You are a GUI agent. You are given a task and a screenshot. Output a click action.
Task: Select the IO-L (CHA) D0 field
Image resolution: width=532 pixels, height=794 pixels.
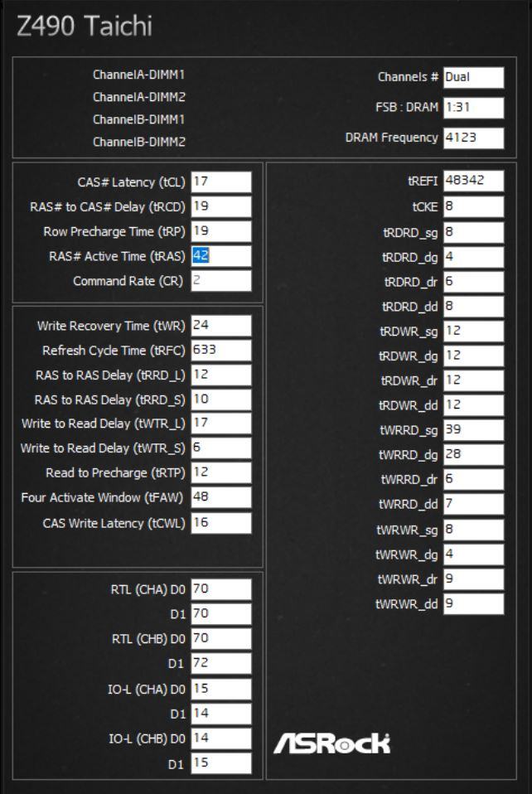coord(221,690)
